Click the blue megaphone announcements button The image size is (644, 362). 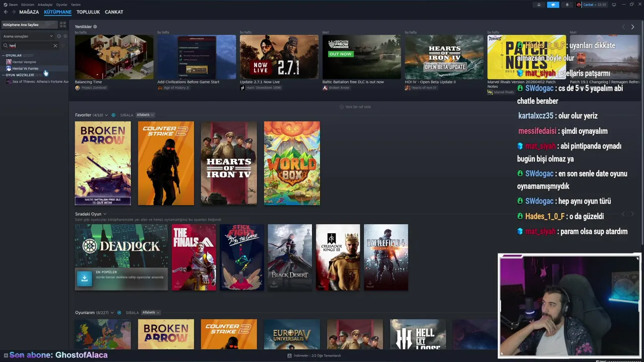(x=553, y=5)
